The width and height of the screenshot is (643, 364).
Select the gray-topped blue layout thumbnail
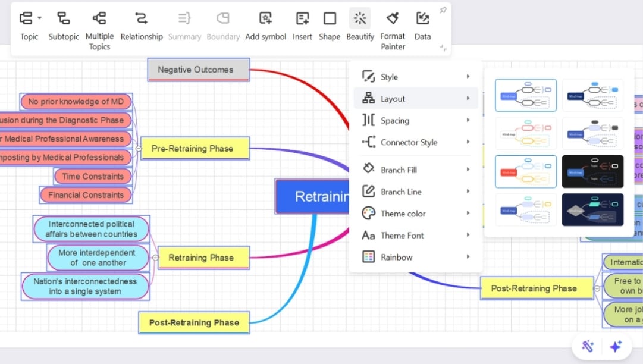[592, 134]
